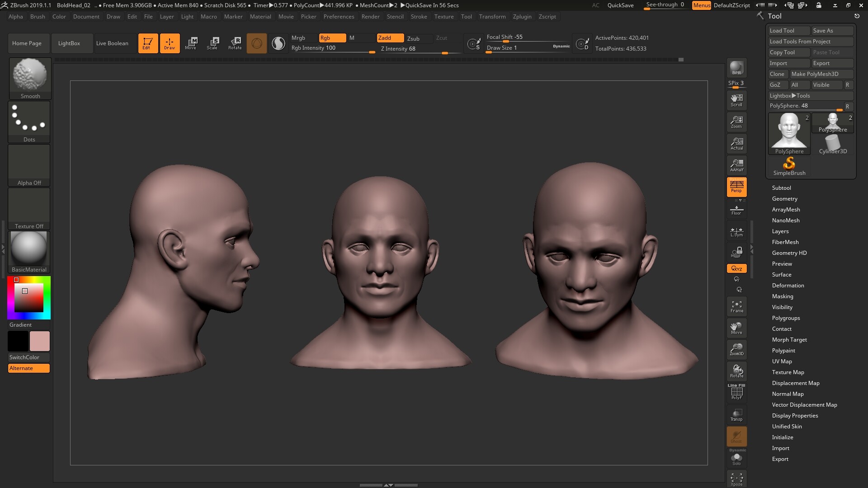Click the Clone tool button

777,73
